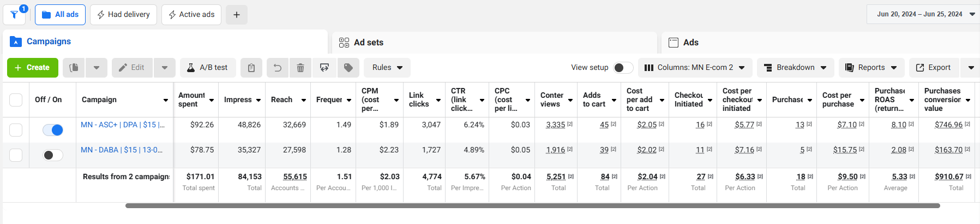Click the horizontal table scrollbar
The width and height of the screenshot is (980, 224).
click(532, 206)
